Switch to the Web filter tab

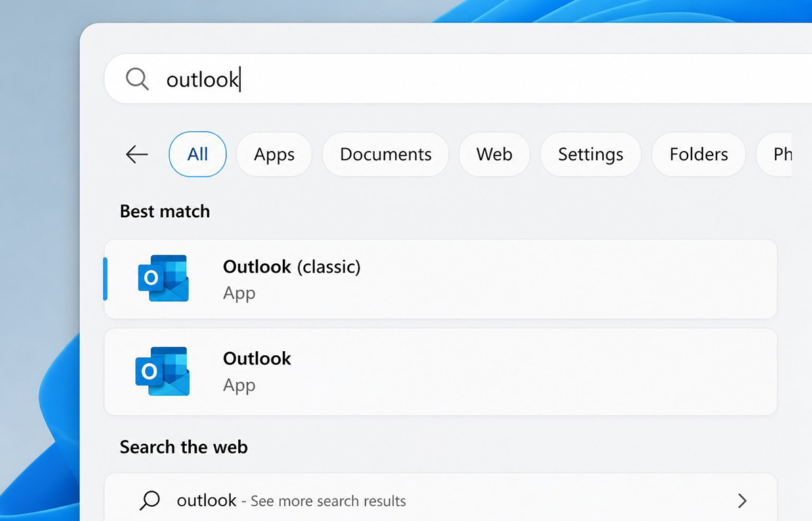[x=494, y=154]
